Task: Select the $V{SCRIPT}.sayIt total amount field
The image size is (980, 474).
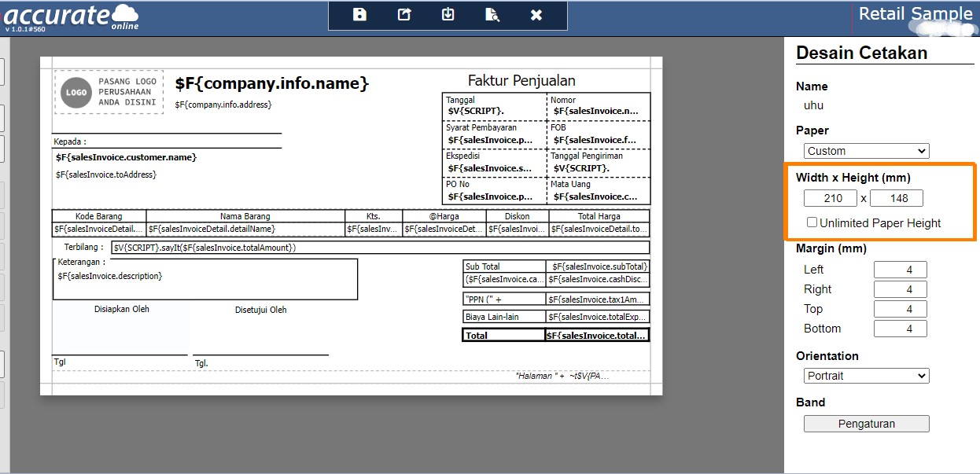Action: point(380,248)
